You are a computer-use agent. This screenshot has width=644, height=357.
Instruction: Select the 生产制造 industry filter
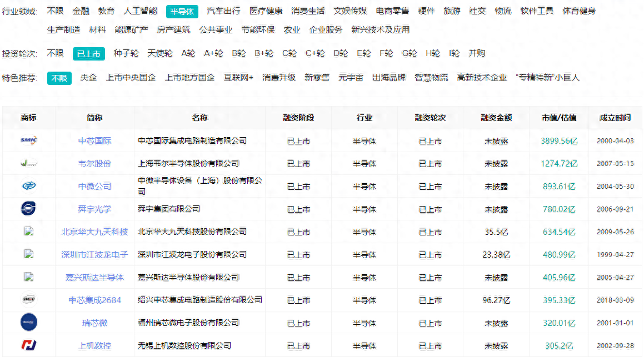tap(64, 30)
